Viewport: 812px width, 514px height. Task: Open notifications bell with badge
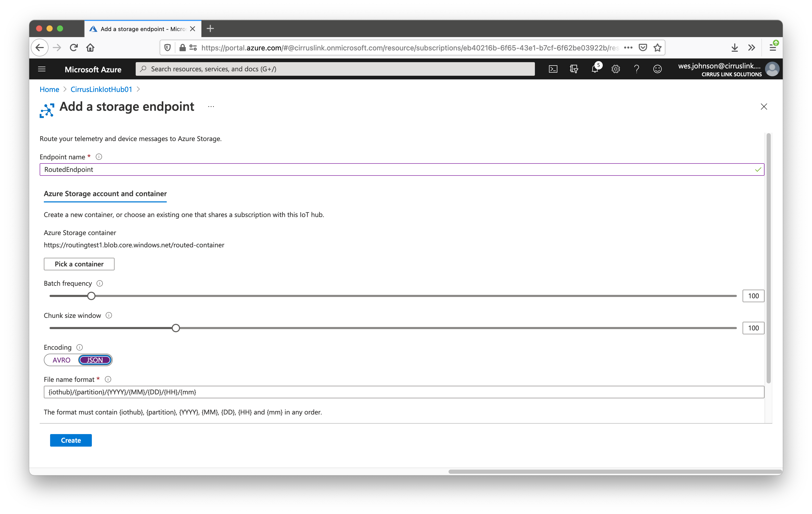point(595,69)
